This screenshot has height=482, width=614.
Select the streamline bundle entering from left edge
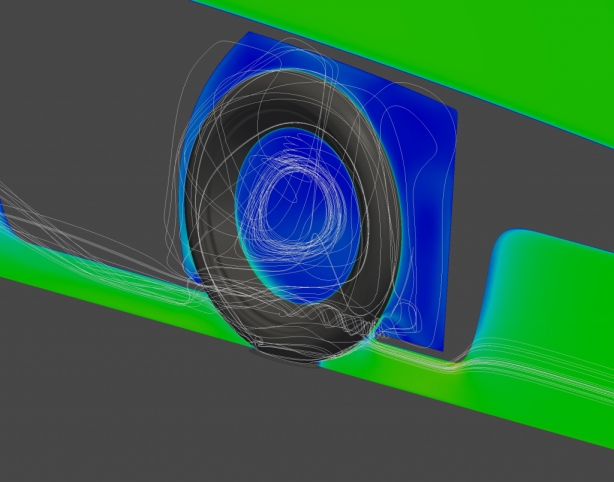30,200
